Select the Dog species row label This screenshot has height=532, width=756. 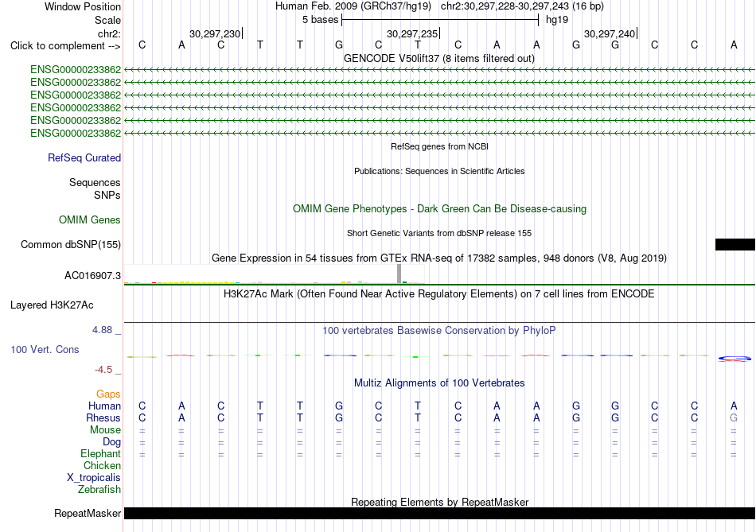click(x=111, y=442)
